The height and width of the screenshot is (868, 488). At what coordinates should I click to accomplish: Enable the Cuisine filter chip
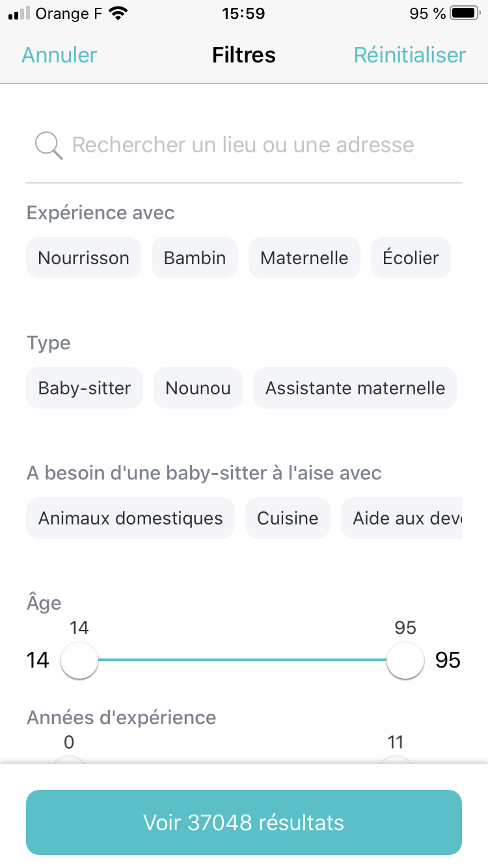click(x=288, y=519)
